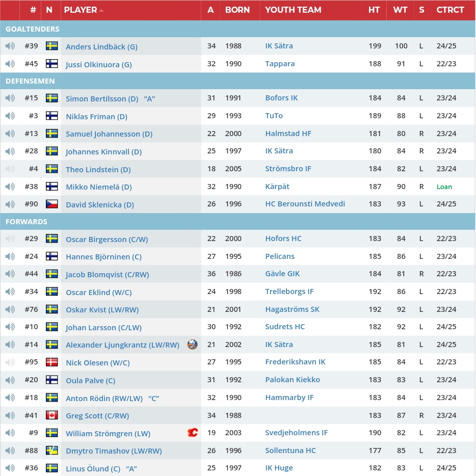
Task: Click the green Loan contract label
Action: [444, 187]
